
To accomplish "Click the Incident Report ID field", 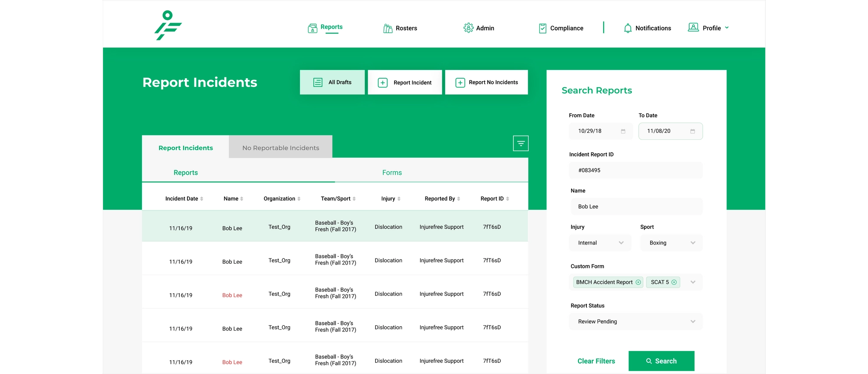I will (x=636, y=170).
